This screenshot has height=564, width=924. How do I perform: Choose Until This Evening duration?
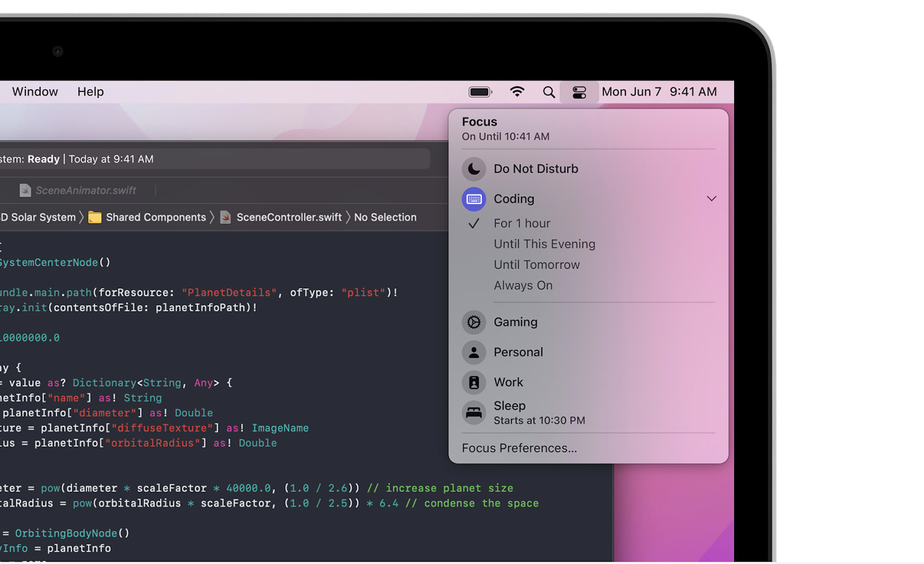click(x=545, y=244)
